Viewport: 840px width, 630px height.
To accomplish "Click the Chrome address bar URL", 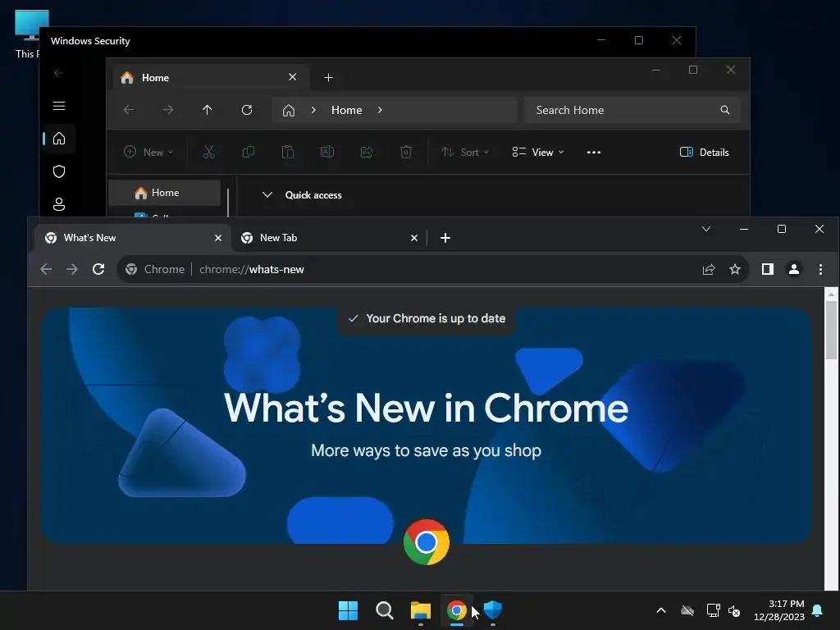I will pyautogui.click(x=251, y=269).
